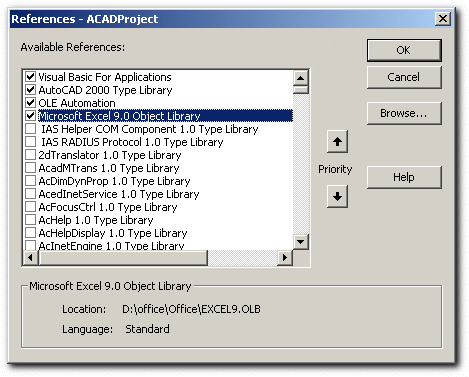This screenshot has height=377, width=469.
Task: Click the list's scroll down arrow
Action: click(x=301, y=242)
